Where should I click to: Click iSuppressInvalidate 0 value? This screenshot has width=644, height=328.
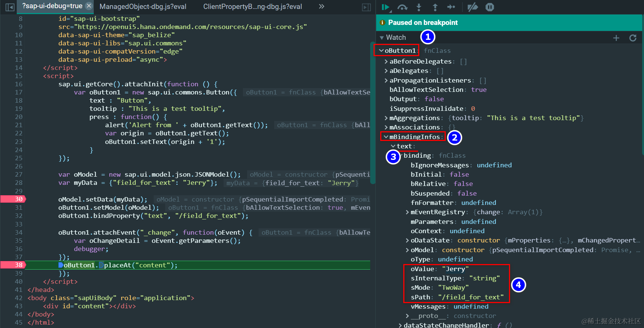click(x=473, y=109)
